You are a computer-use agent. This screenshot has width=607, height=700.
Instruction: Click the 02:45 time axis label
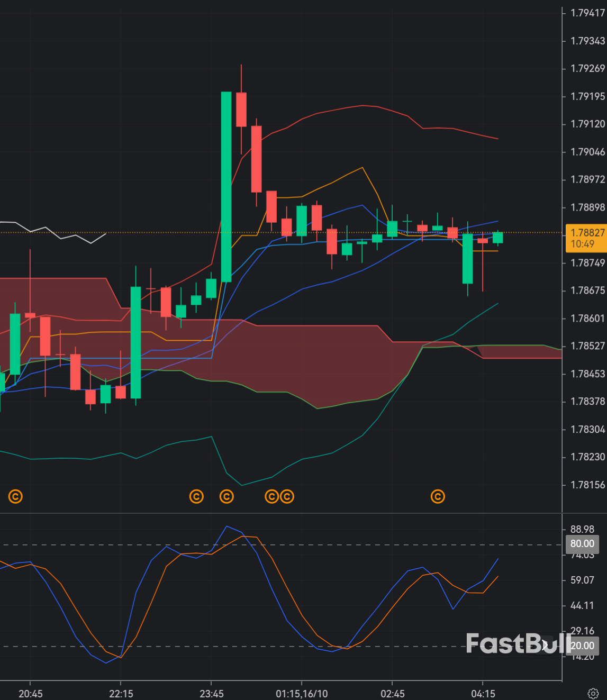click(x=392, y=693)
